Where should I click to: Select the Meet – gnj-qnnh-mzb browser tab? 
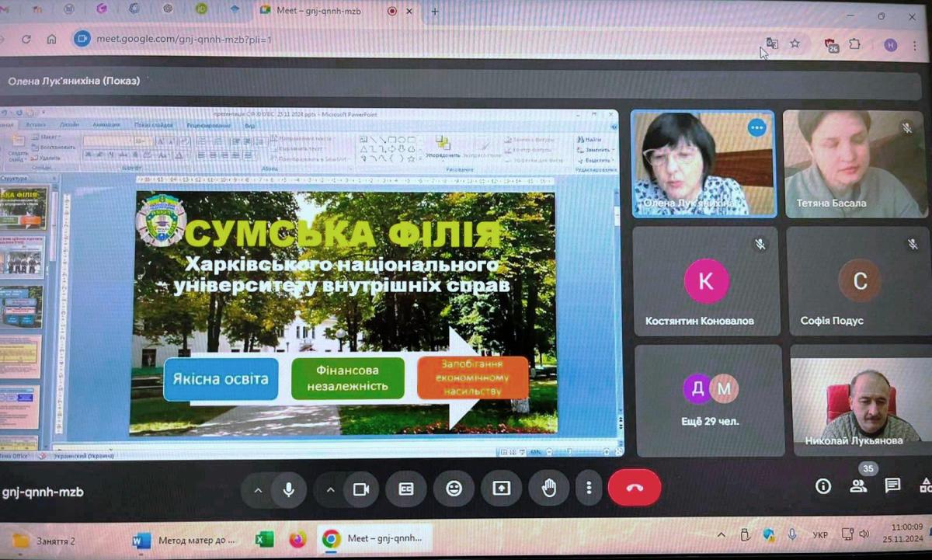tap(326, 12)
